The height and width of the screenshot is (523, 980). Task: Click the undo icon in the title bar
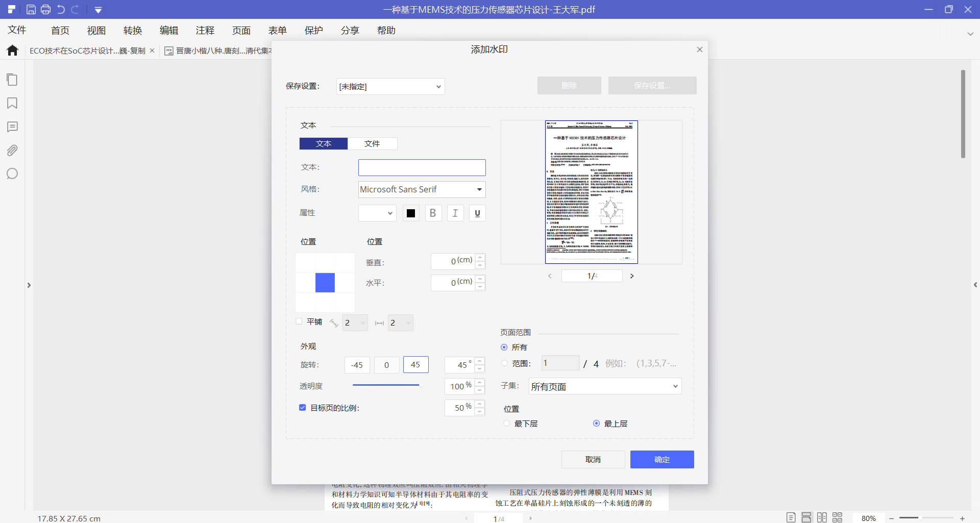(x=60, y=9)
